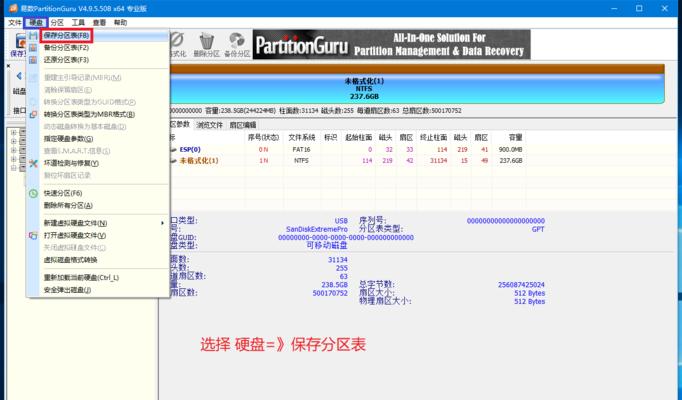Open the 文件 menu

click(x=15, y=23)
